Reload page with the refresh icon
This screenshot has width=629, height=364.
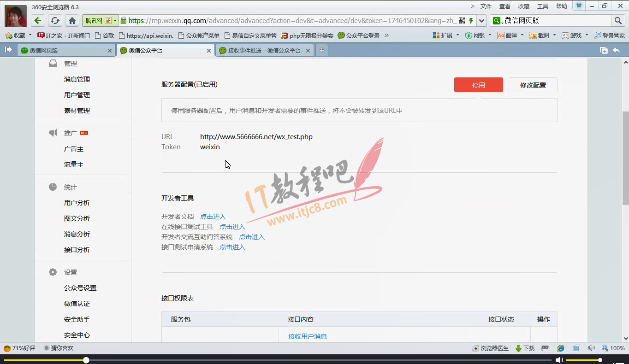pos(55,21)
